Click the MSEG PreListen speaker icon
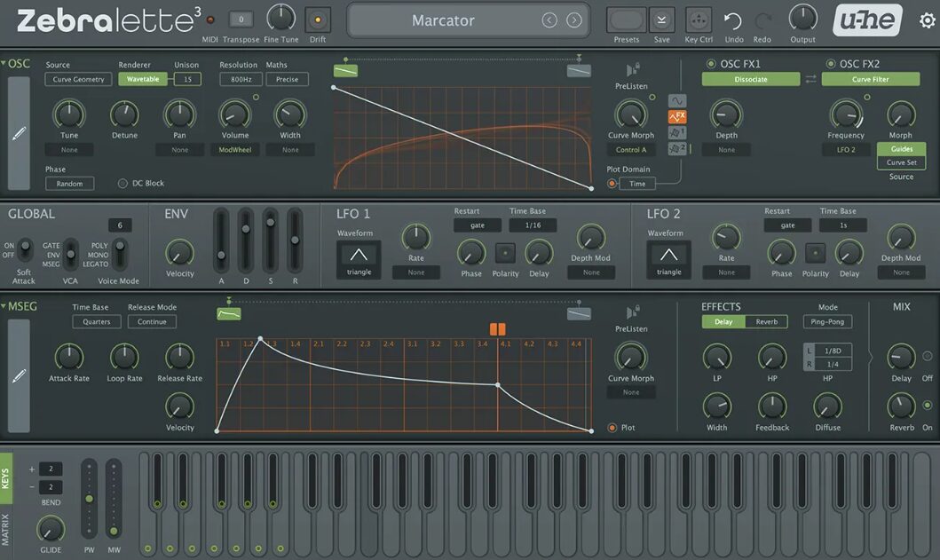Image resolution: width=940 pixels, height=560 pixels. pos(632,312)
